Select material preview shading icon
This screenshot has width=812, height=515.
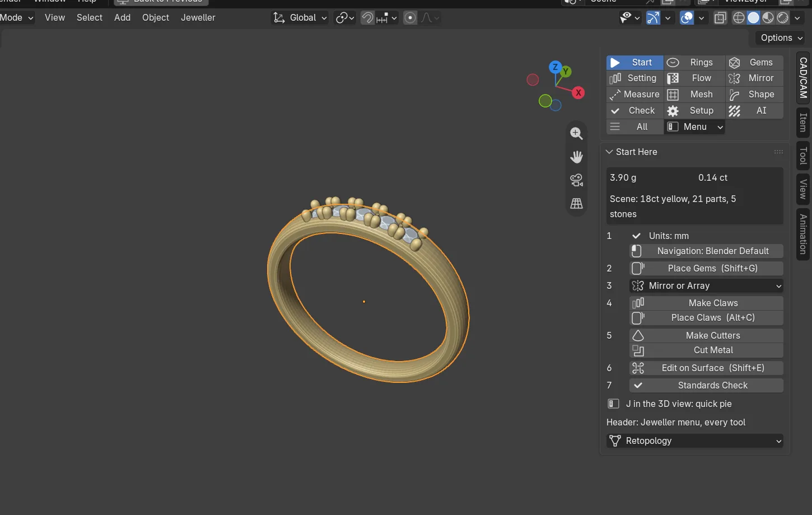coord(768,18)
